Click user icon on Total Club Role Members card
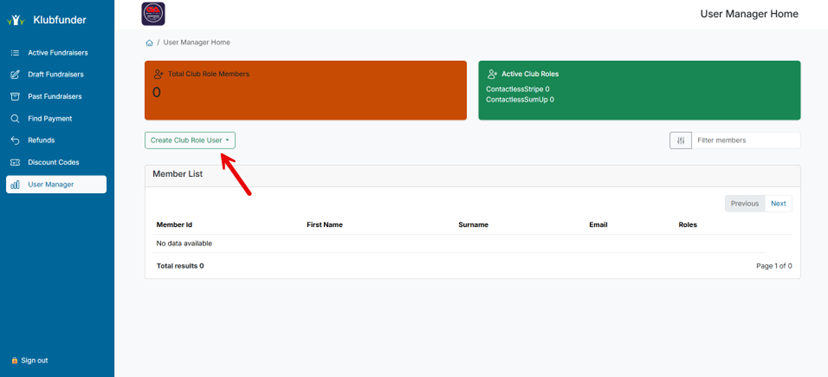The image size is (828, 377). tap(158, 74)
